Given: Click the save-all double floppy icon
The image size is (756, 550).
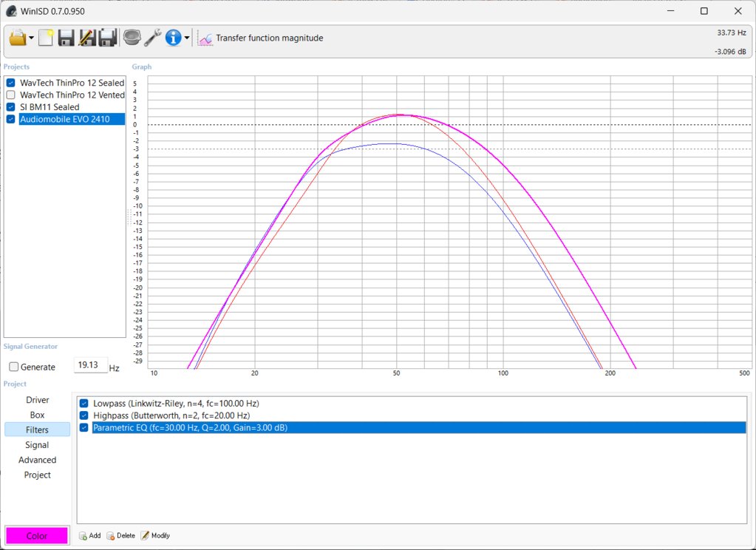Looking at the screenshot, I should tap(108, 38).
